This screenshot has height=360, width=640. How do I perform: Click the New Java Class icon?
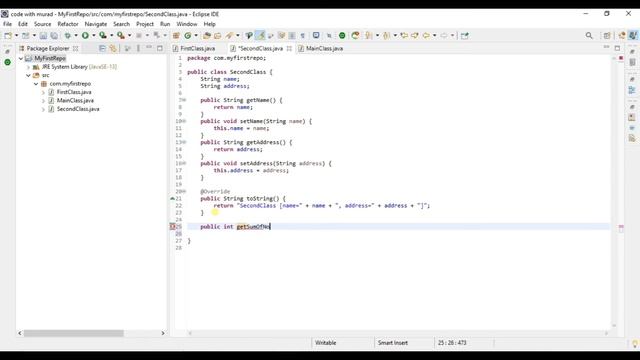pyautogui.click(x=188, y=36)
